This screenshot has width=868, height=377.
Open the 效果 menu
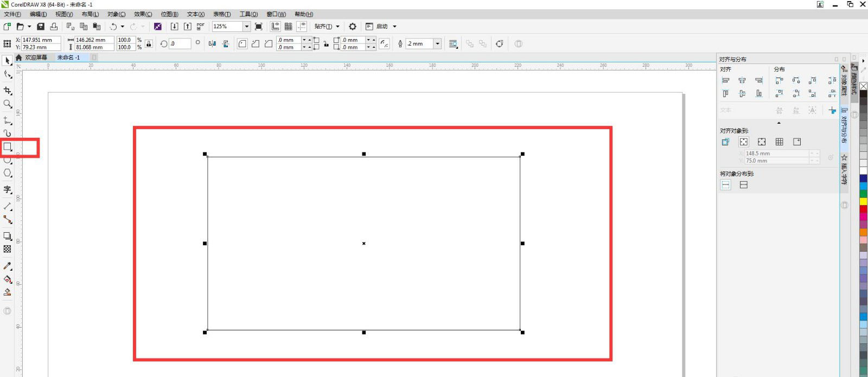tap(143, 14)
